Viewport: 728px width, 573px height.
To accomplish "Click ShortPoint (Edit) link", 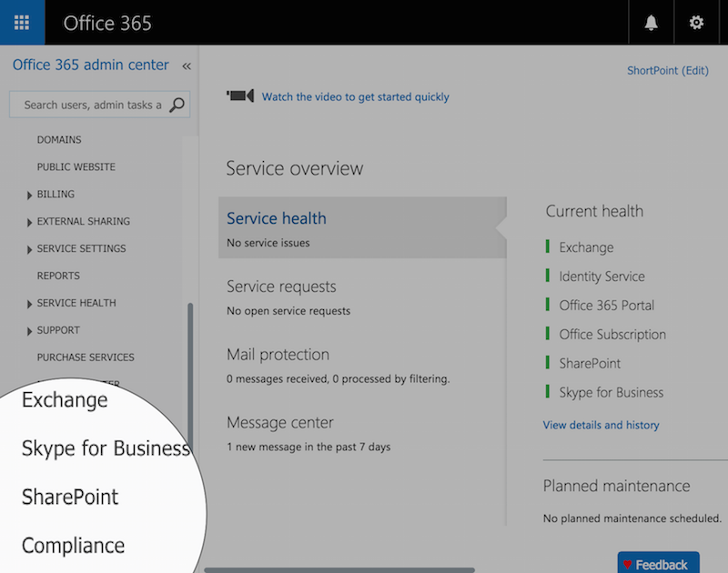I will pos(668,71).
